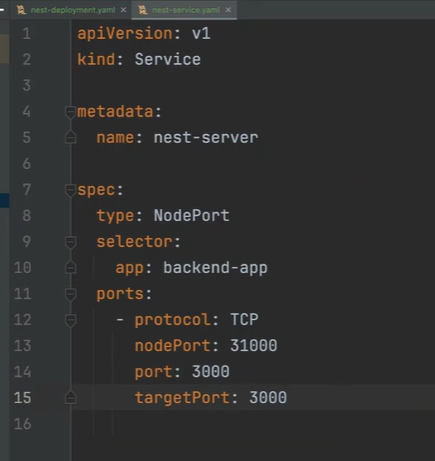Screen dimensions: 435x461
Task: Click the 'nodePort' key on line 13
Action: (x=172, y=346)
